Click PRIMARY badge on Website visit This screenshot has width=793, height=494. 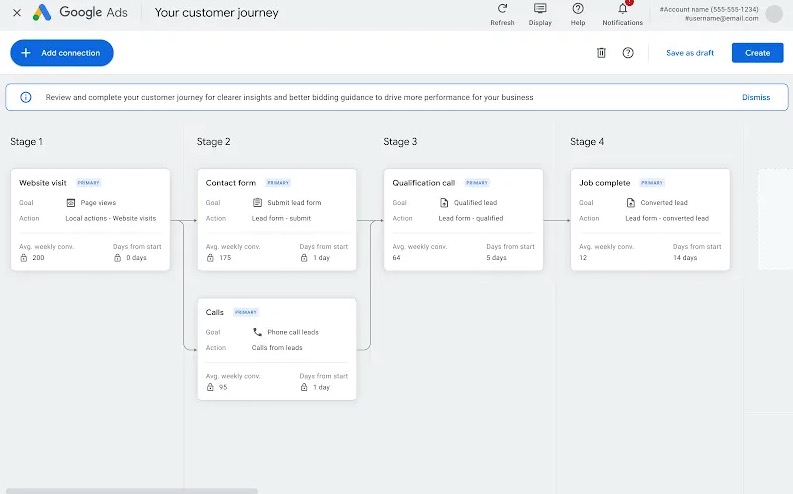pyautogui.click(x=89, y=183)
